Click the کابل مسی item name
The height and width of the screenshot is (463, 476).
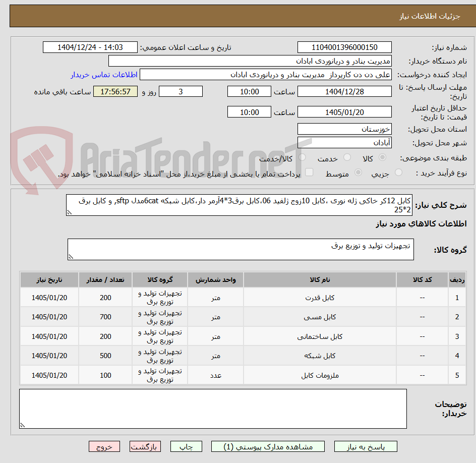coord(320,317)
